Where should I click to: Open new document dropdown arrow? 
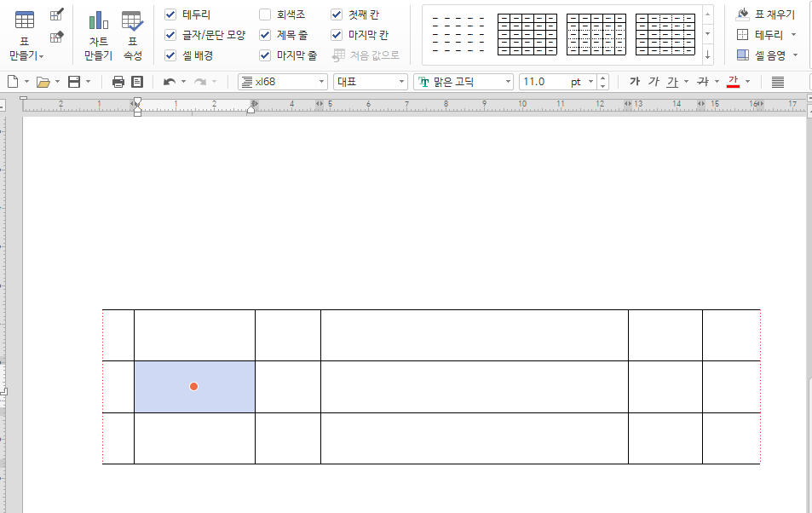(26, 82)
